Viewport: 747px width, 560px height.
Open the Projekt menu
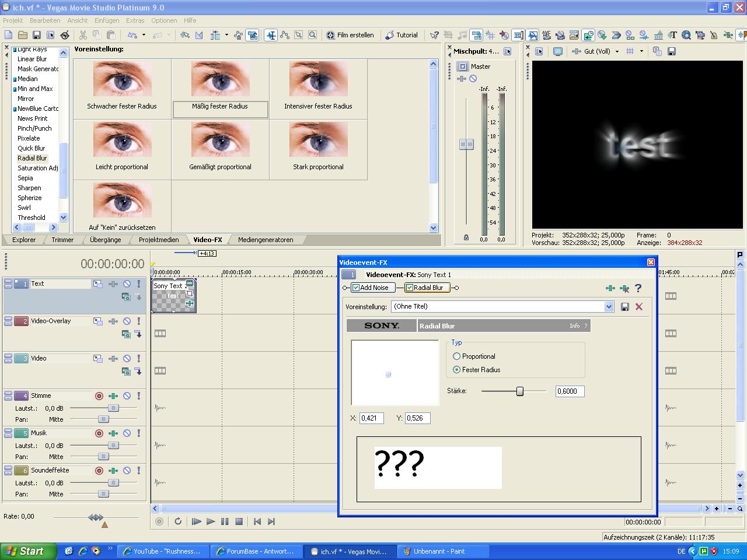(13, 20)
